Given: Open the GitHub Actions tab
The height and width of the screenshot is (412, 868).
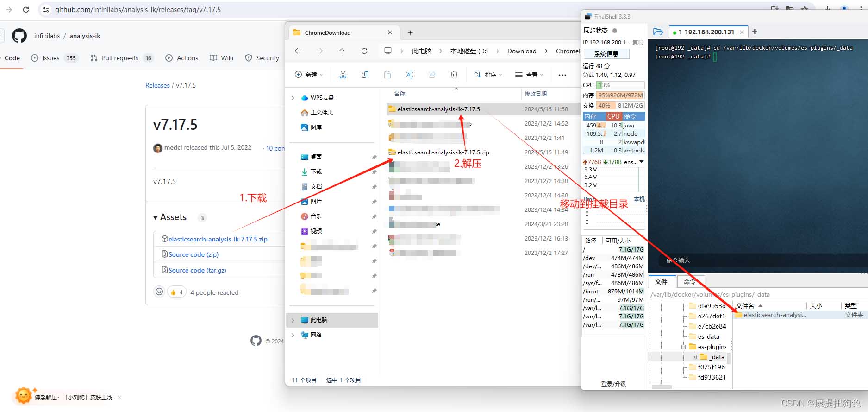Looking at the screenshot, I should point(181,58).
